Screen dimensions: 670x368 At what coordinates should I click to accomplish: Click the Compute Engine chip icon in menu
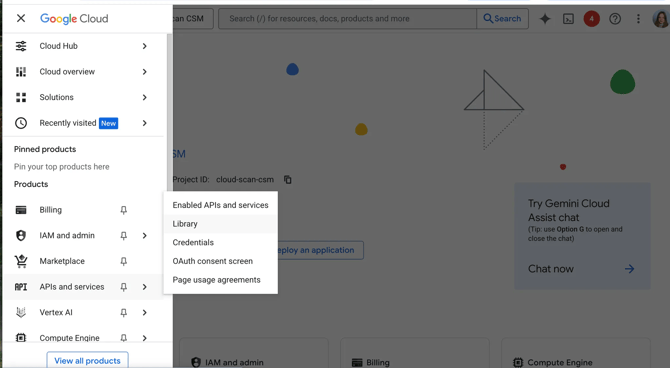coord(21,338)
